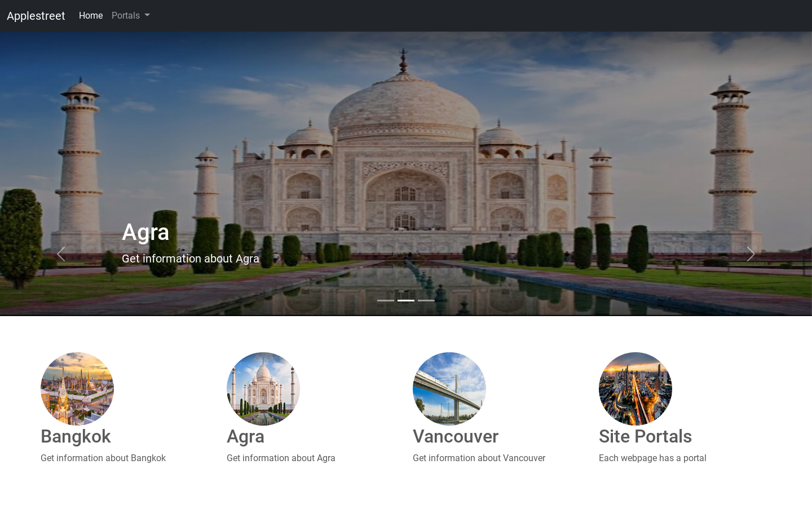Click the Agra circular Taj Mahal image
The height and width of the screenshot is (508, 812).
click(x=263, y=389)
